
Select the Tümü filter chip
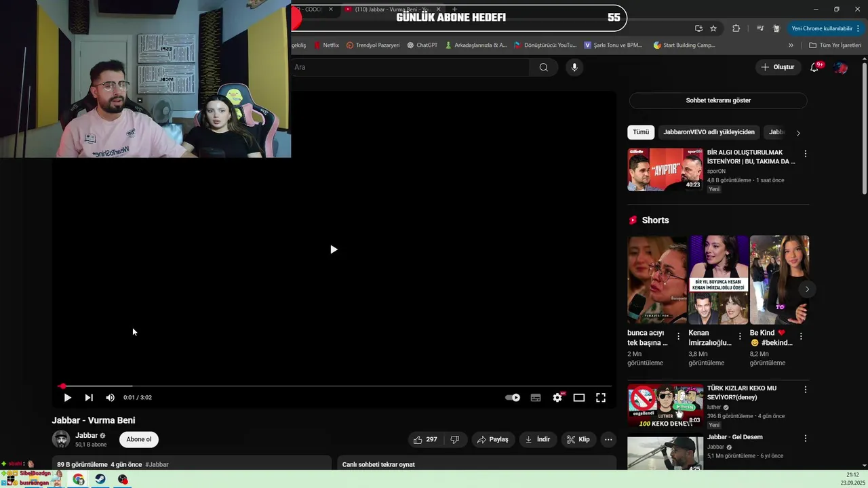pyautogui.click(x=641, y=132)
